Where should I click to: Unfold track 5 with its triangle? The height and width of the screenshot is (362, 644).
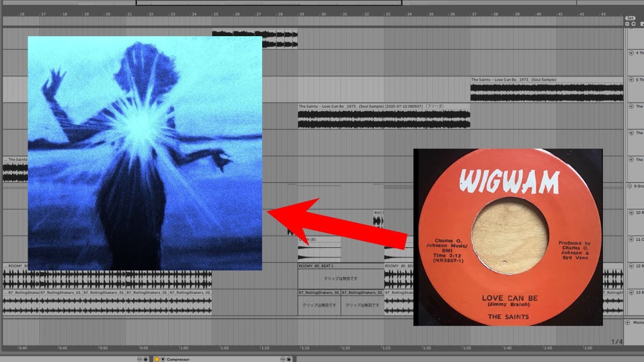[x=631, y=79]
